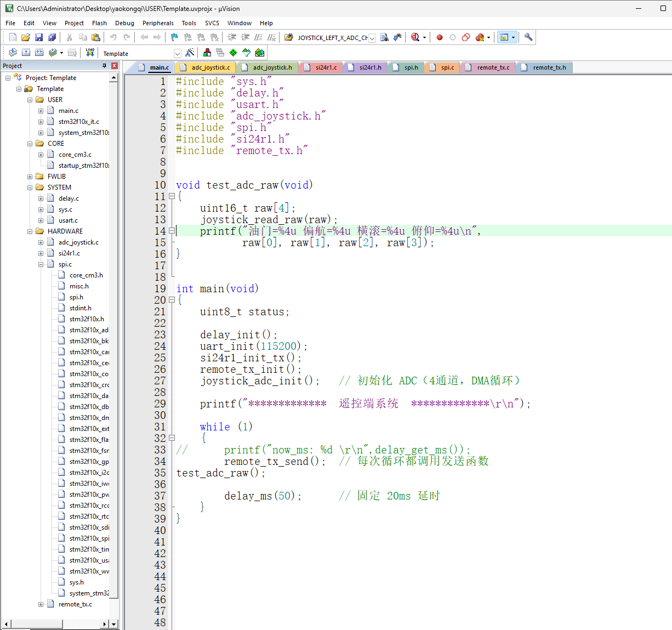Cut selection with scissors icon
672x630 pixels.
pyautogui.click(x=70, y=37)
